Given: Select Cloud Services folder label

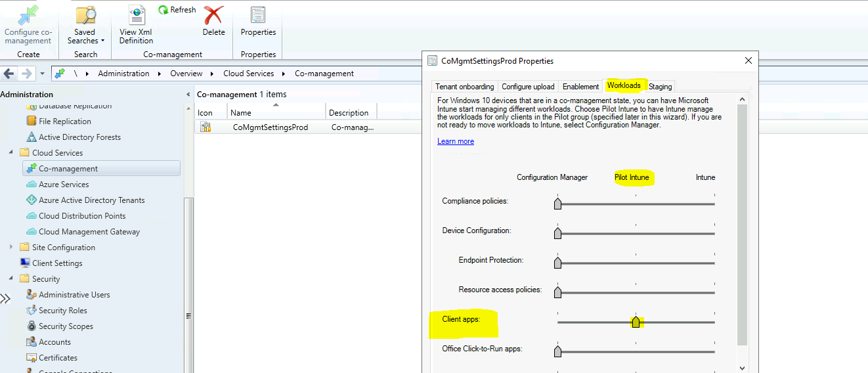Looking at the screenshot, I should click(x=58, y=153).
